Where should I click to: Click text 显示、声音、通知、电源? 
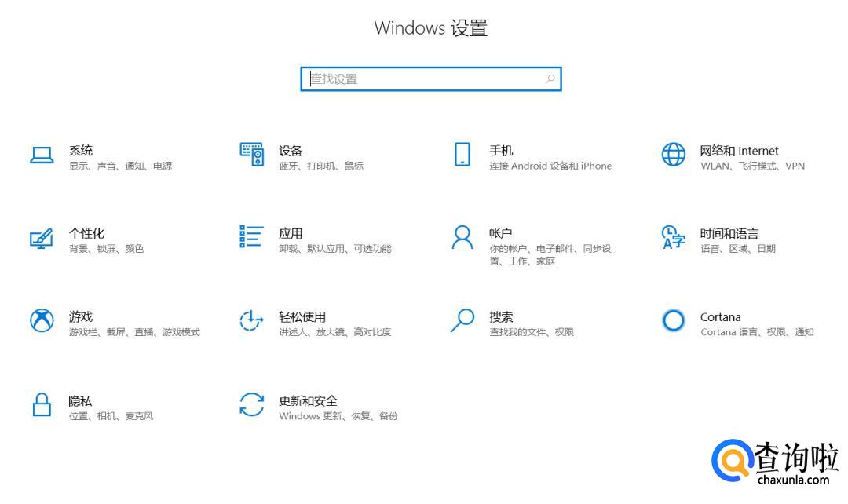121,166
